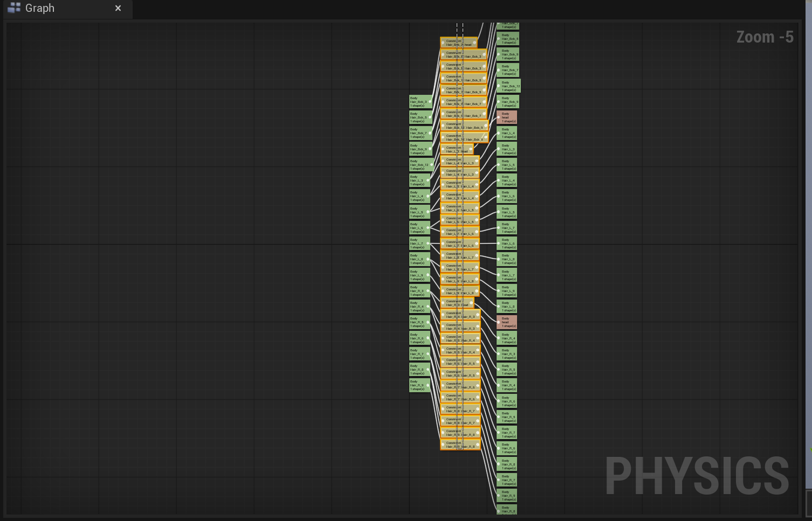
Task: Select left-side body node Hair_L_5
Action: point(420,212)
